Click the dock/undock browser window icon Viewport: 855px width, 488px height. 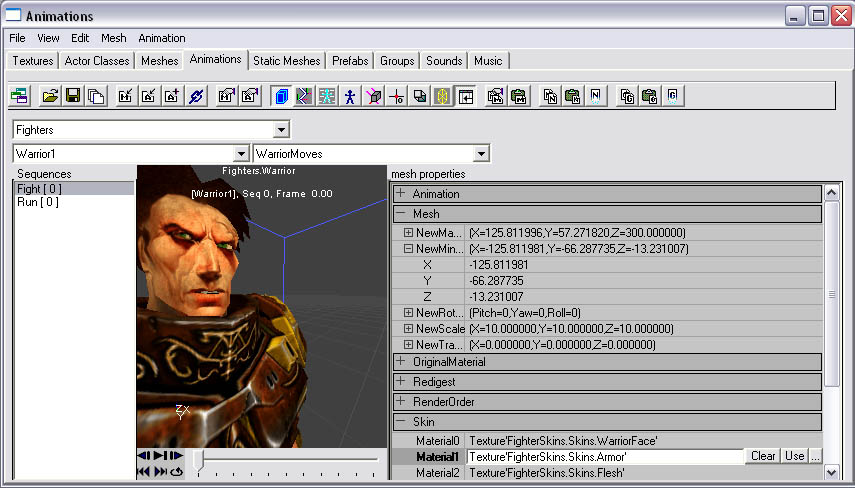[20, 96]
